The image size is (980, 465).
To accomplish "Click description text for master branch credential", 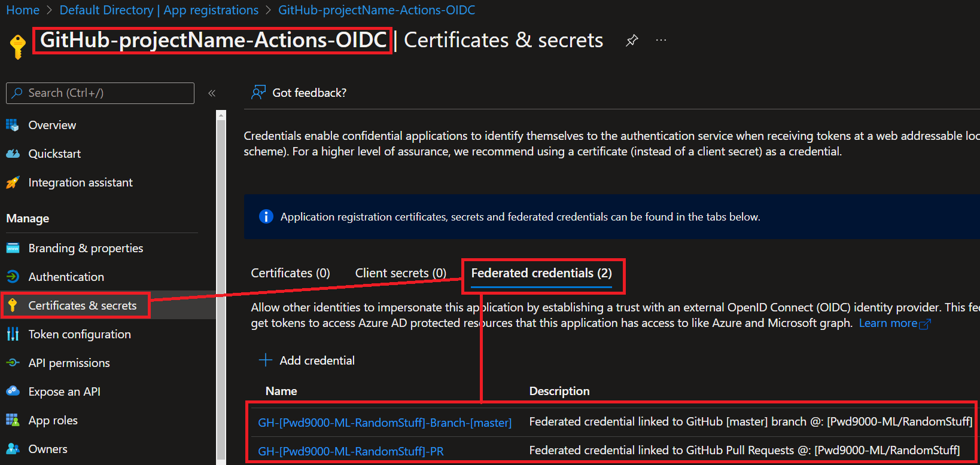I will pyautogui.click(x=751, y=421).
